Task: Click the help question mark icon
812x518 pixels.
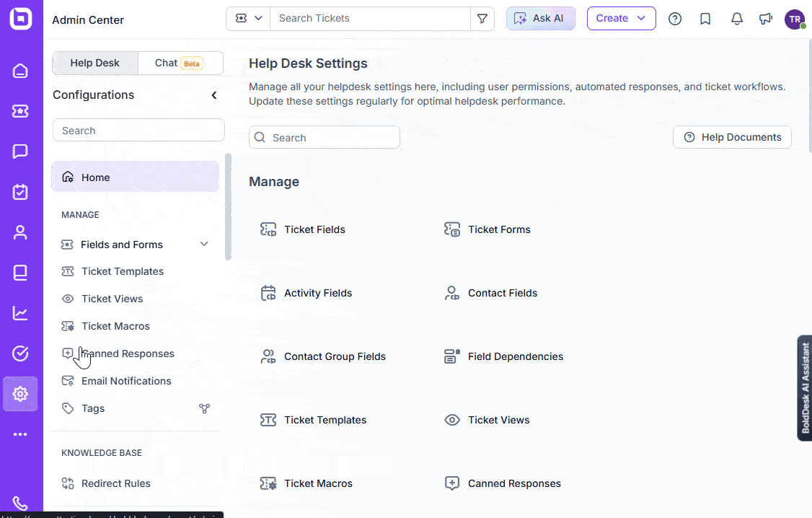Action: coord(675,19)
